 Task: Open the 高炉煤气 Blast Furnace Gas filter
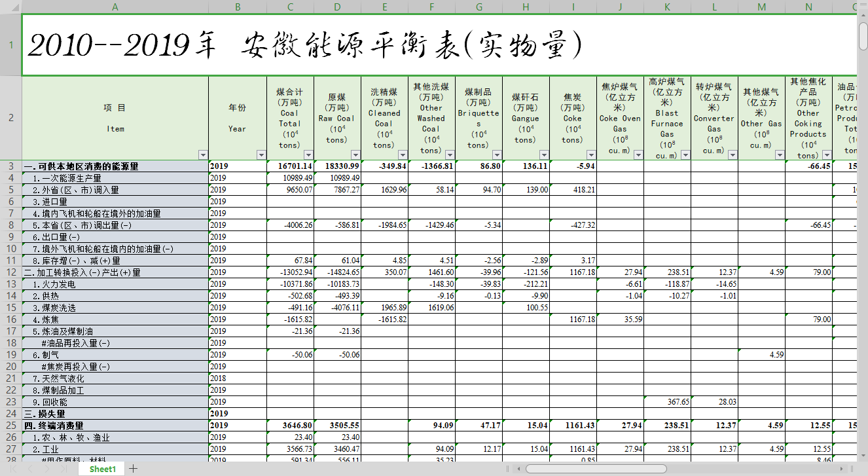[685, 155]
